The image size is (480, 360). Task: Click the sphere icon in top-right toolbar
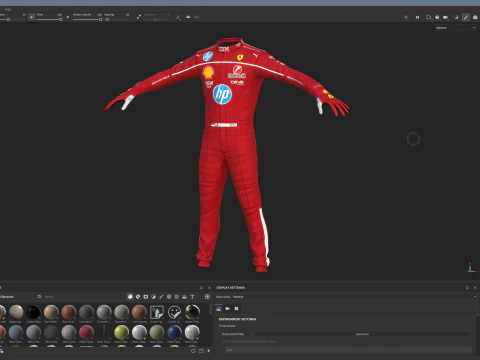click(437, 17)
